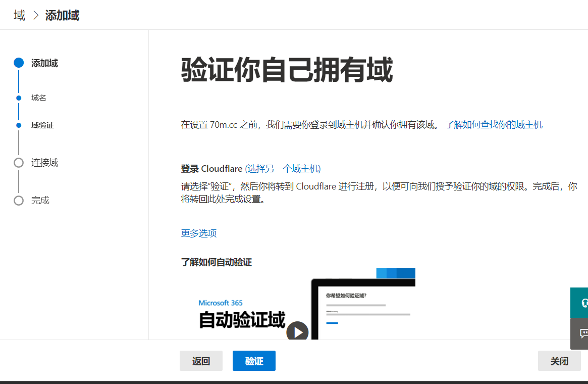
Task: Click the empty 连接域 step circle
Action: click(x=19, y=163)
